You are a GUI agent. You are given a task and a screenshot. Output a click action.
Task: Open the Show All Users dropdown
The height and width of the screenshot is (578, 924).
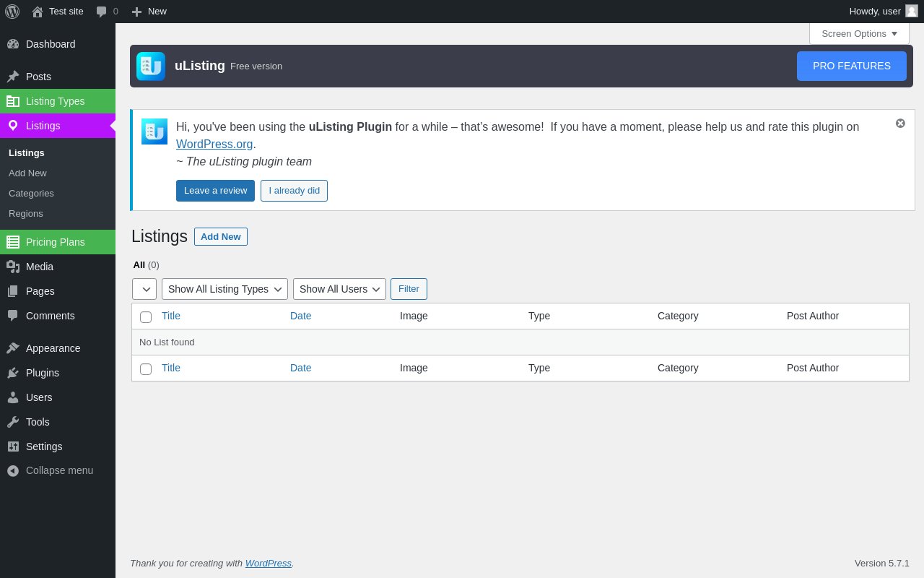coord(339,289)
